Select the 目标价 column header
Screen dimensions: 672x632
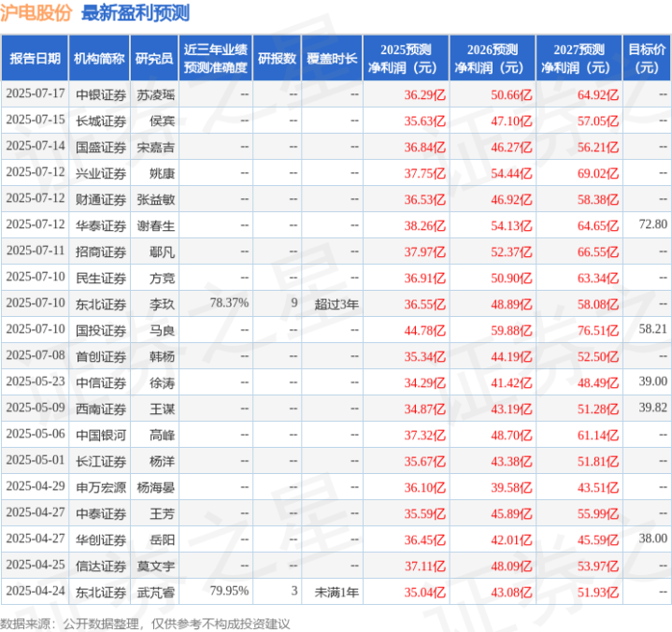click(647, 58)
